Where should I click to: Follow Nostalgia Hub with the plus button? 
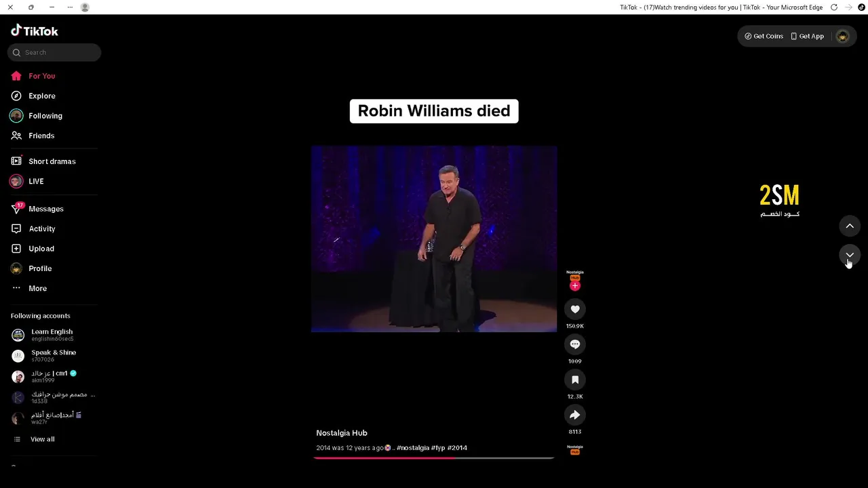(575, 286)
